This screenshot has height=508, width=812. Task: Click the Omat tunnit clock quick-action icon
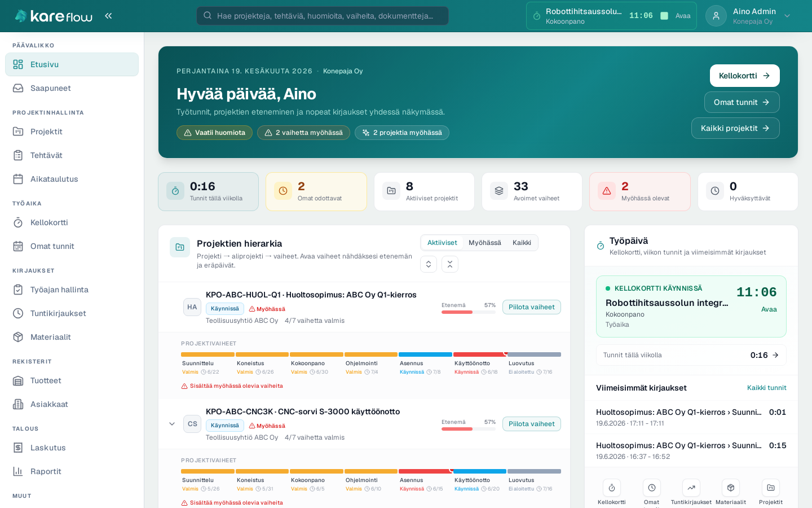click(x=652, y=488)
